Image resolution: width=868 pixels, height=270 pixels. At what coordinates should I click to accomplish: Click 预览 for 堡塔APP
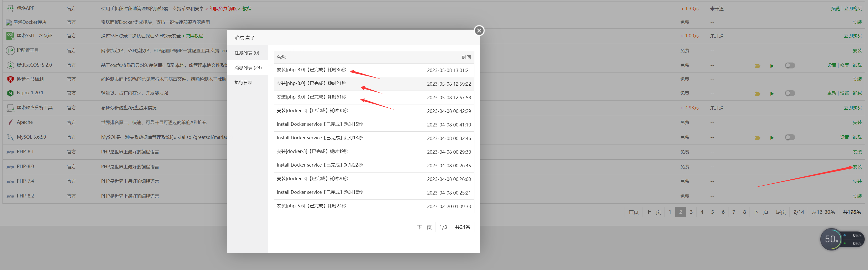tap(835, 8)
